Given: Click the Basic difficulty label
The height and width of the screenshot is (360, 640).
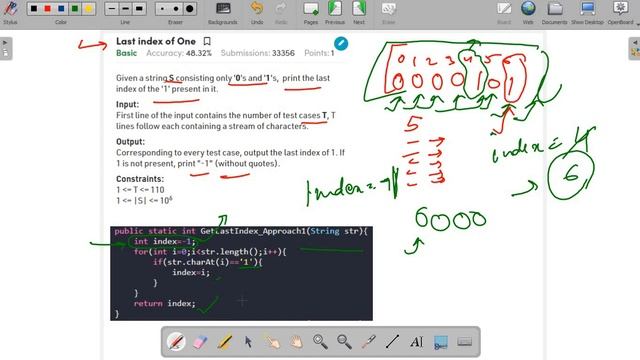Looking at the screenshot, I should [127, 53].
